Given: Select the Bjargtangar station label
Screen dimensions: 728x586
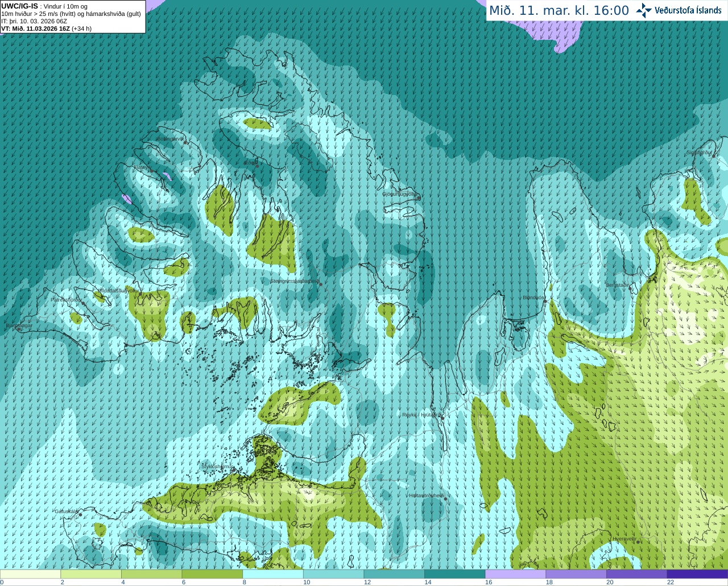Looking at the screenshot, I should tap(19, 325).
